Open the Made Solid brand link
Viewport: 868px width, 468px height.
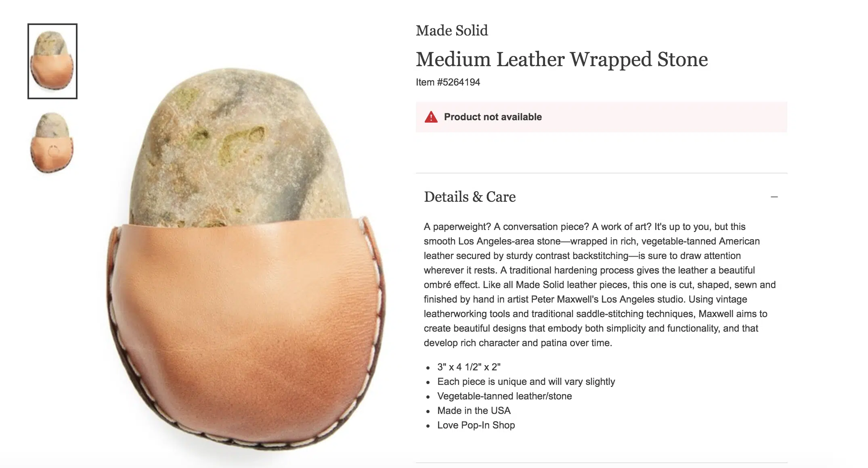[x=452, y=31]
